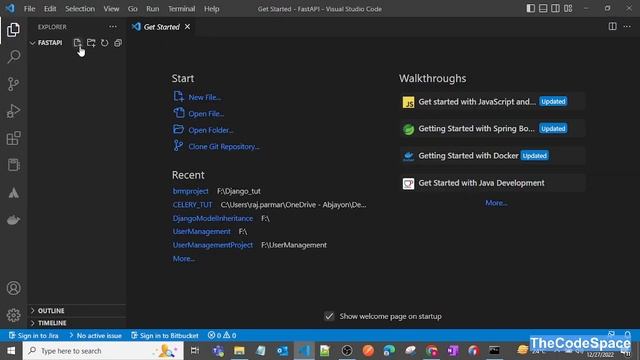
Task: Open Task View on taskbar
Action: [x=195, y=351]
